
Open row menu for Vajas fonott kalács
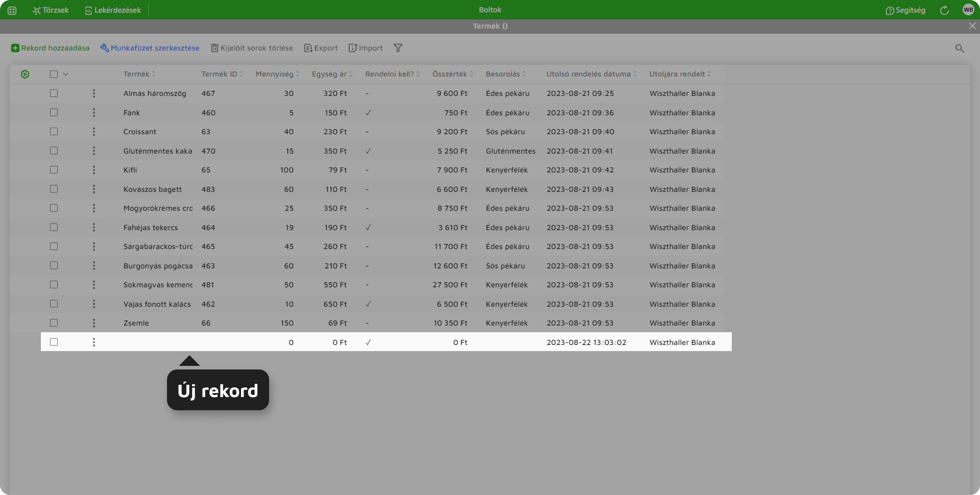(x=94, y=304)
